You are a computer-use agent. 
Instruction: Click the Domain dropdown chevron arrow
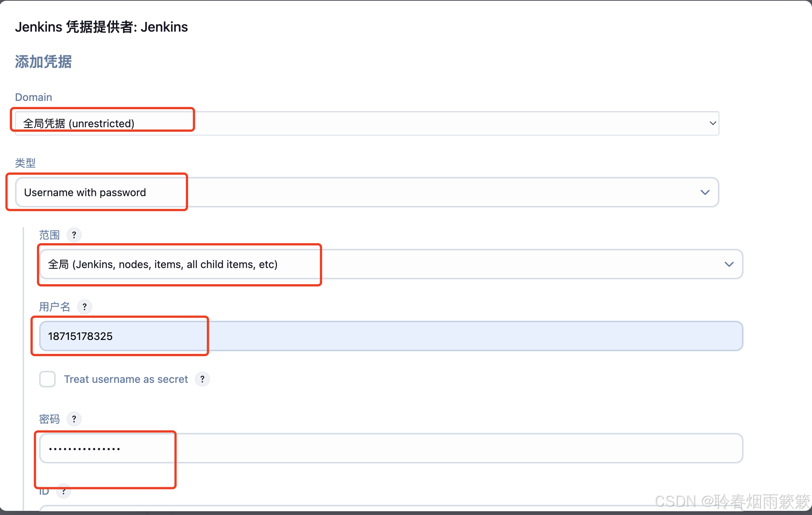click(712, 123)
